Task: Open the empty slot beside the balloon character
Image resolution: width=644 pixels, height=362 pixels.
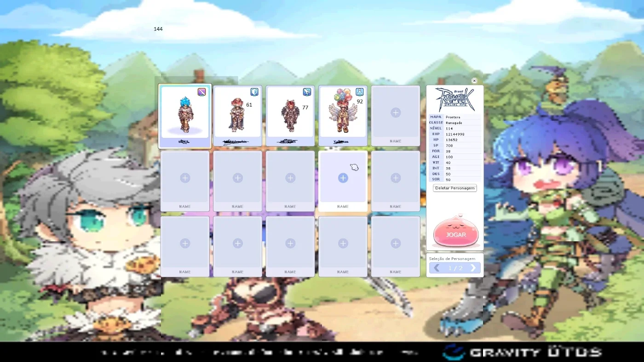Action: (x=396, y=116)
